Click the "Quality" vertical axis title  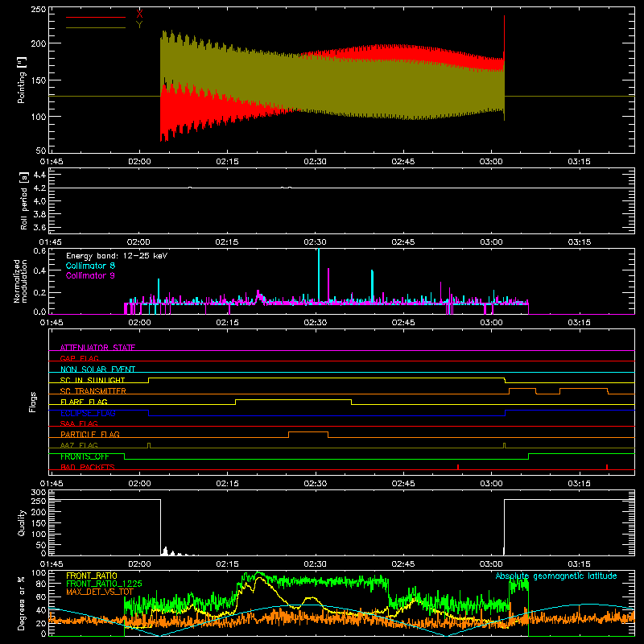click(22, 522)
